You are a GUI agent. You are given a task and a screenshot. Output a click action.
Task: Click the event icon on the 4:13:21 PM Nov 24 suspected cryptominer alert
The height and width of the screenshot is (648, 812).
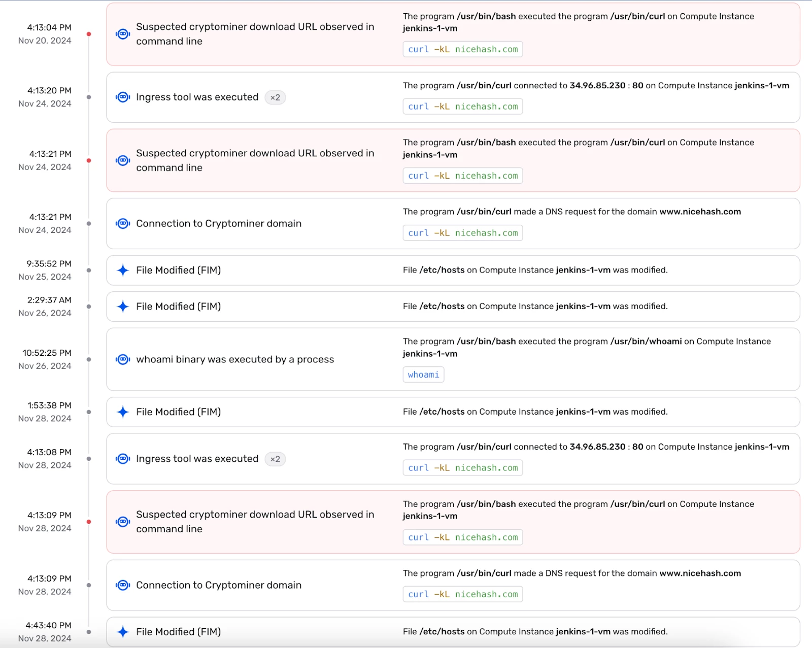pyautogui.click(x=123, y=160)
